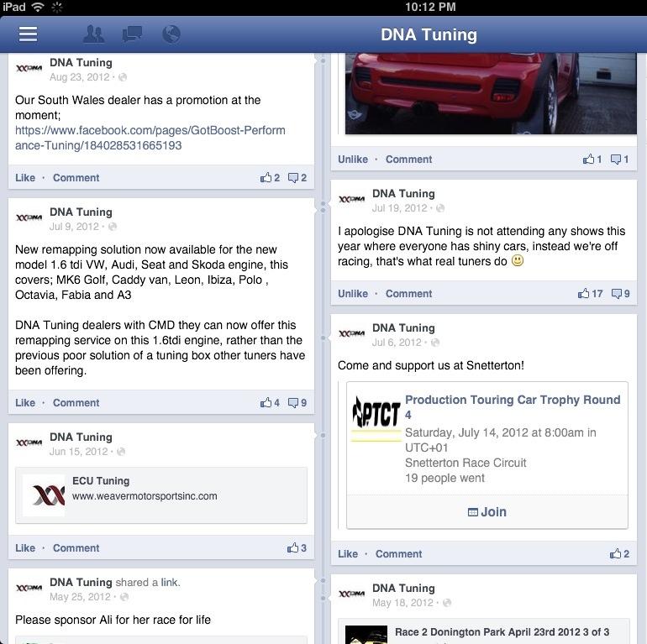Open the hamburger side menu
Image resolution: width=647 pixels, height=644 pixels.
pos(28,34)
